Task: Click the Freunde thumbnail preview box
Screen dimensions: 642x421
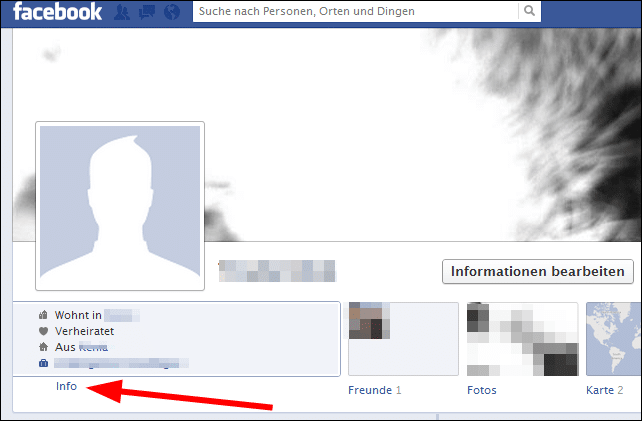Action: [403, 339]
